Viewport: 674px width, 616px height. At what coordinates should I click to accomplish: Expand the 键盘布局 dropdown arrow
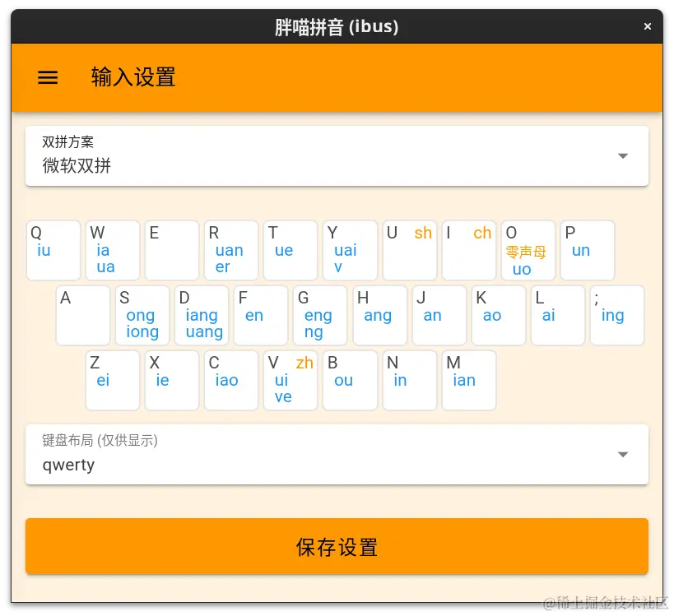coord(623,455)
